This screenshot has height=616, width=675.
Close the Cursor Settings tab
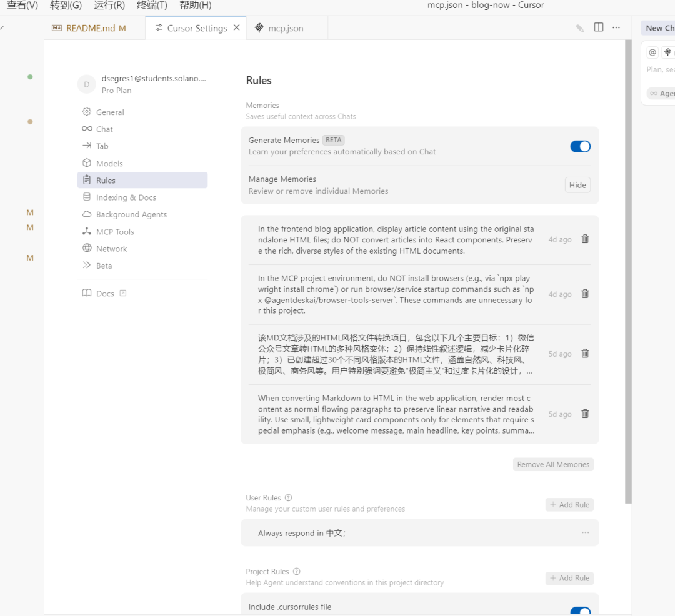(x=236, y=27)
